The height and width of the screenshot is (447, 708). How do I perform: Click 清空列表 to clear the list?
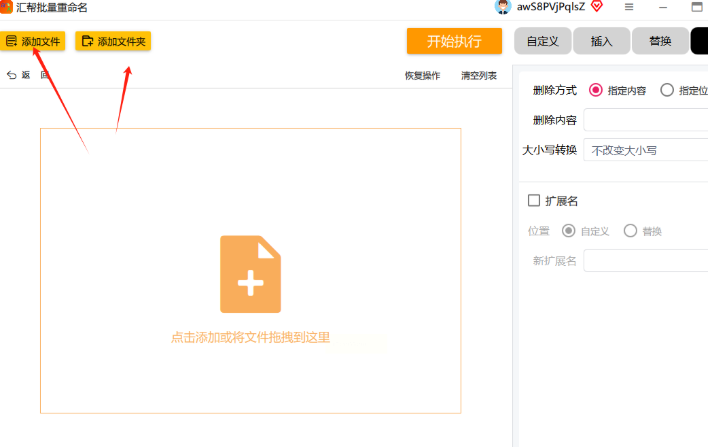click(x=478, y=75)
